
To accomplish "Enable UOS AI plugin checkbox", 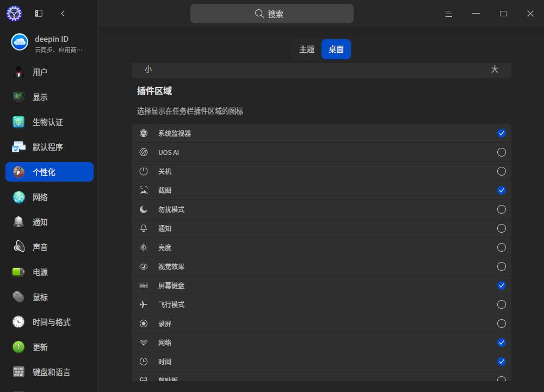I will click(x=502, y=152).
